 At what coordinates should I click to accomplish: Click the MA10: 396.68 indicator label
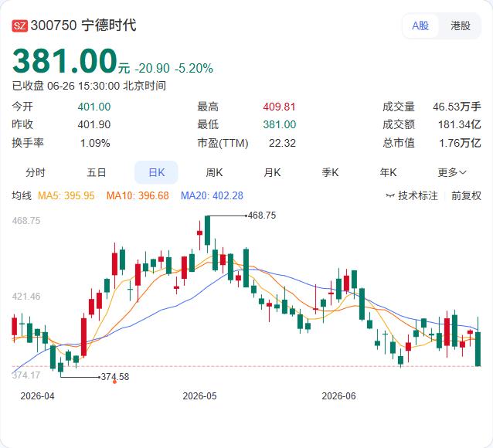(x=138, y=195)
